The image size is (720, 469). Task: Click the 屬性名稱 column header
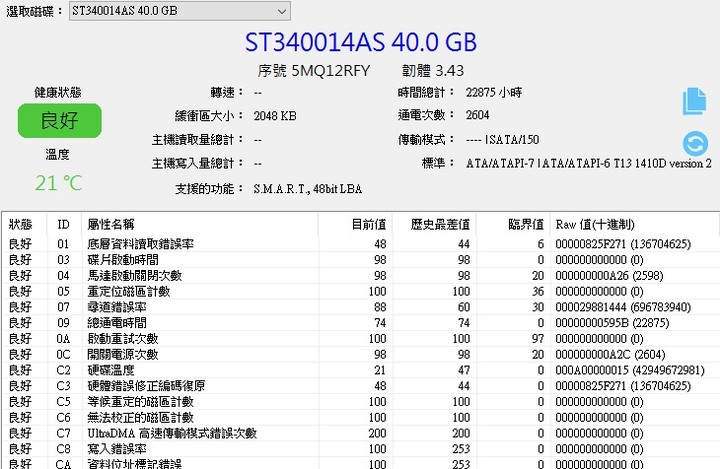111,224
